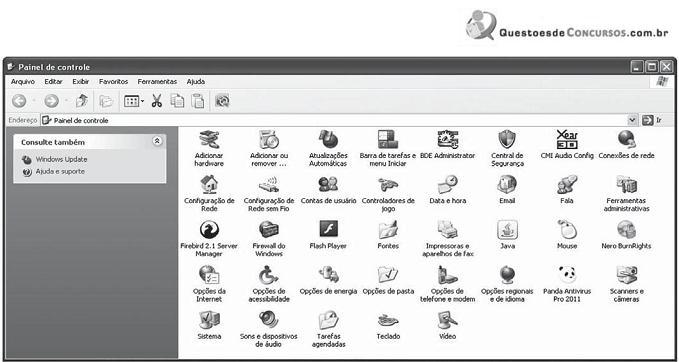
Task: Open the Adicionar hardware icon
Action: [x=209, y=140]
